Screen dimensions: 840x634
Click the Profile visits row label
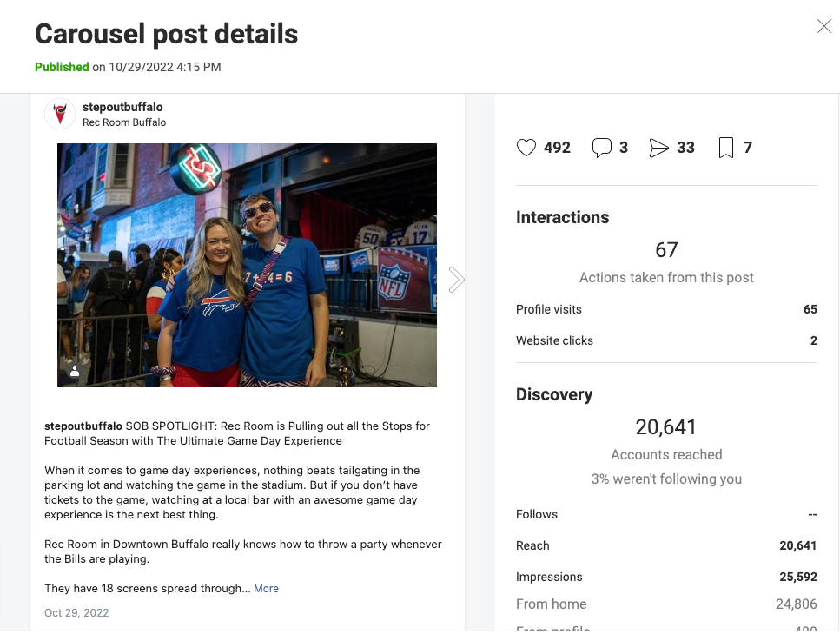549,309
